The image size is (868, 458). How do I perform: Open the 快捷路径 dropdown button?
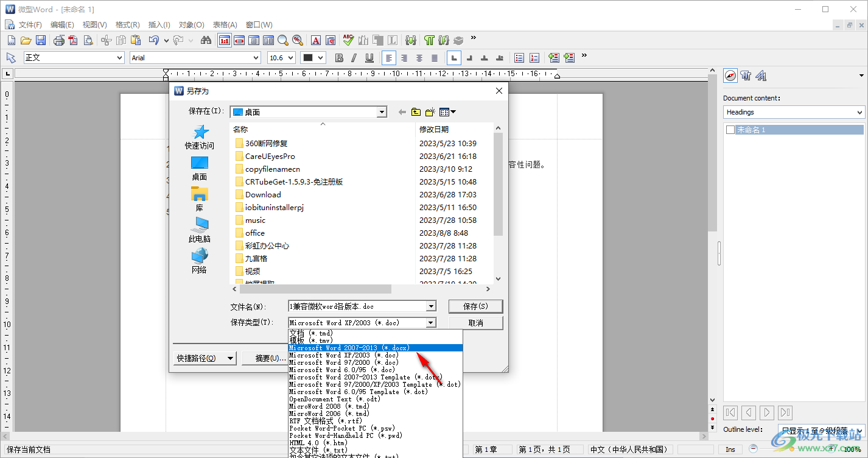(205, 358)
